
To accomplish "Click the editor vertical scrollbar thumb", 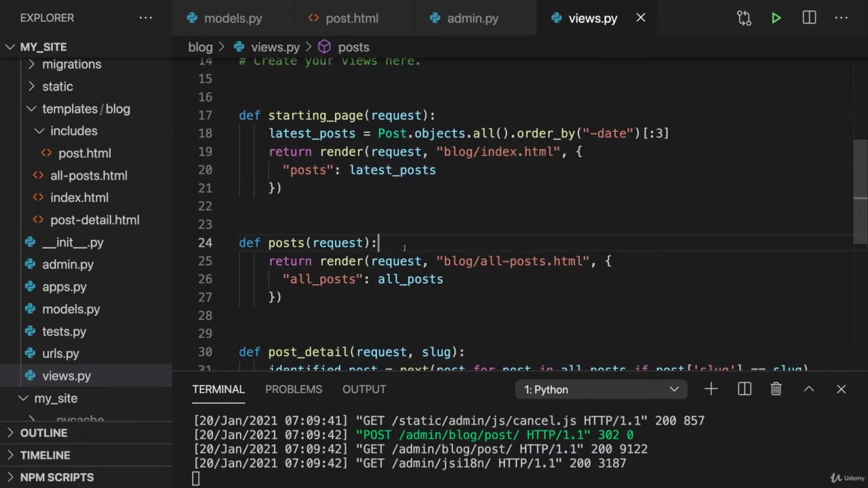I will 860,169.
